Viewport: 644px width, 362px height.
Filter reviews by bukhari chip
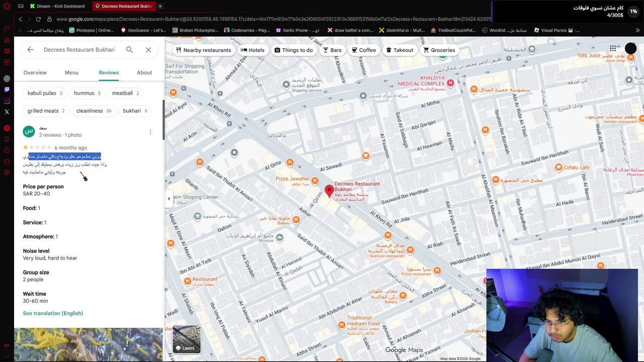(x=135, y=111)
